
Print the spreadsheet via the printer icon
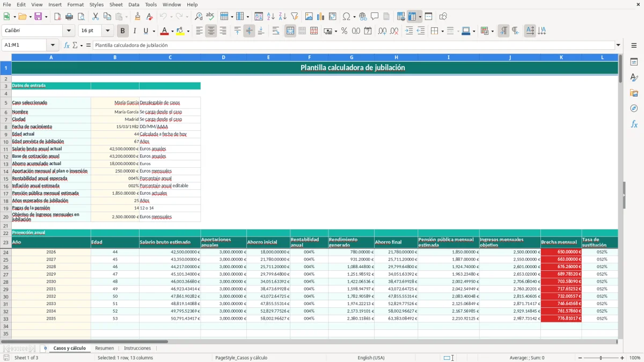[x=69, y=17]
